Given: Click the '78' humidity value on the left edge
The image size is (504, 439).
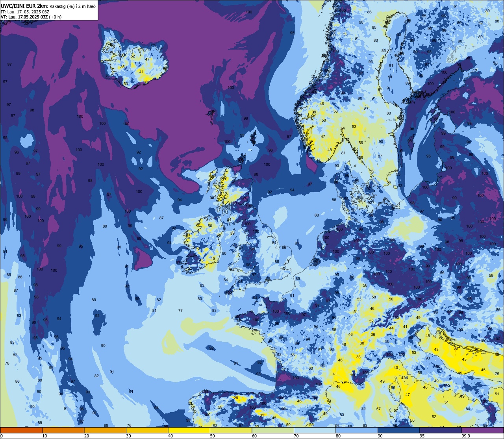Looking at the screenshot, I should (x=7, y=363).
